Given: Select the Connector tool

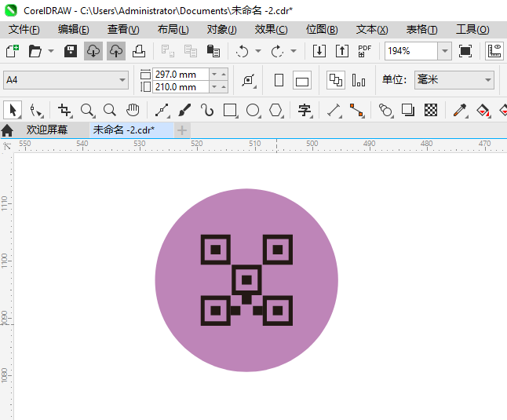Looking at the screenshot, I should 357,110.
